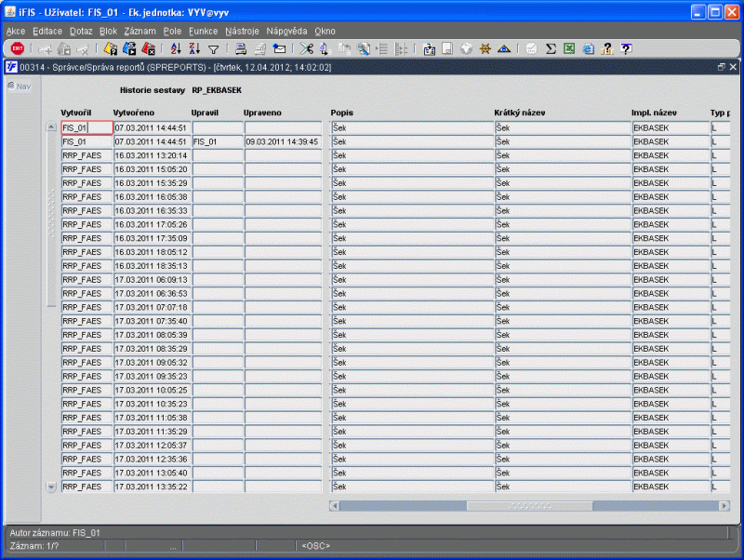Click the funnel filter icon
This screenshot has width=744, height=560.
(x=214, y=49)
